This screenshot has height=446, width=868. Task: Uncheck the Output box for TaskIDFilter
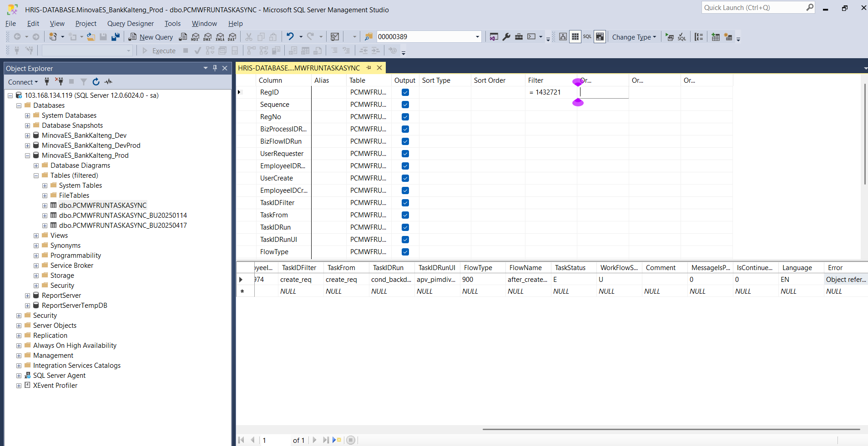pyautogui.click(x=405, y=203)
